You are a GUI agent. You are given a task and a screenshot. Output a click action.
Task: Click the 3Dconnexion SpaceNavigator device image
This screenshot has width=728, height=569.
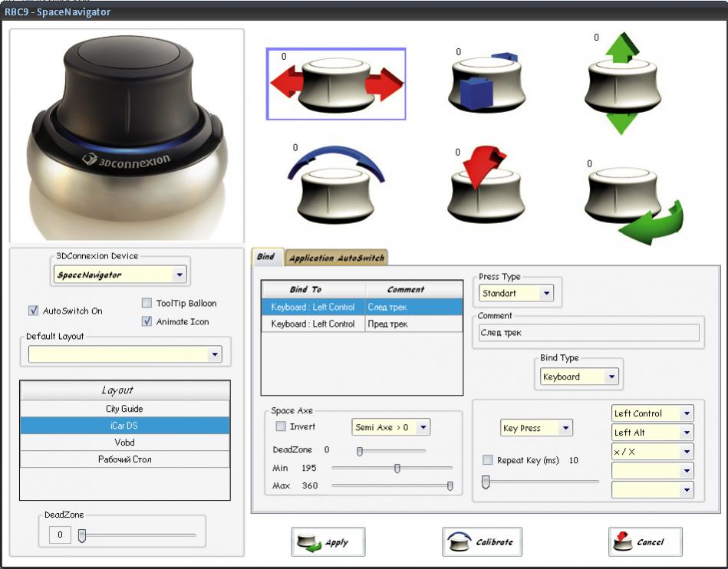coord(127,135)
